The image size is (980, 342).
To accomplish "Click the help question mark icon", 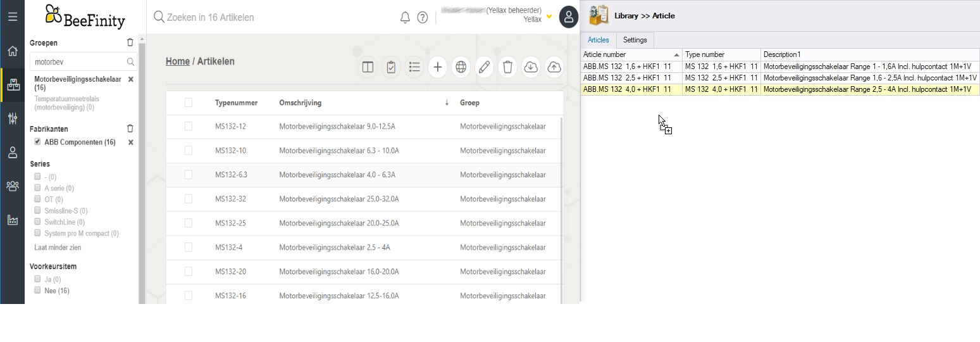I will click(x=423, y=18).
